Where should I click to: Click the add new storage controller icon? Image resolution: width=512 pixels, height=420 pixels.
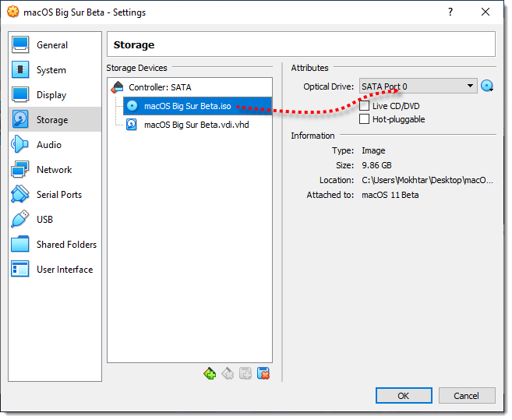[210, 373]
